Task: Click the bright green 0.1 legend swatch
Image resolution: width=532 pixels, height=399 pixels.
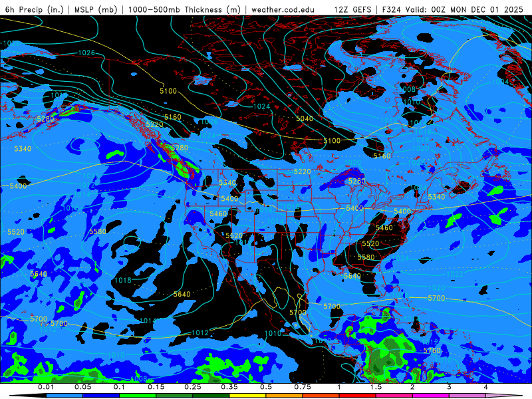Action: 138,396
